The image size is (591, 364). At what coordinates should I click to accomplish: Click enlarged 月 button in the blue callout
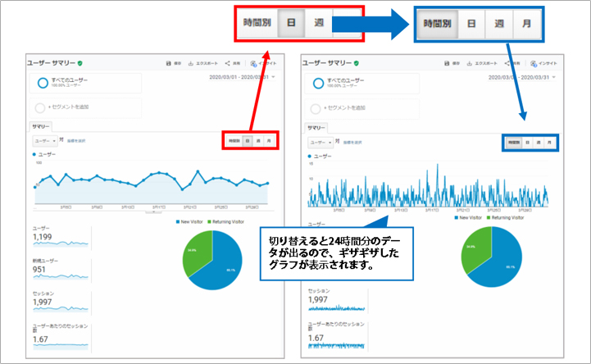[527, 24]
